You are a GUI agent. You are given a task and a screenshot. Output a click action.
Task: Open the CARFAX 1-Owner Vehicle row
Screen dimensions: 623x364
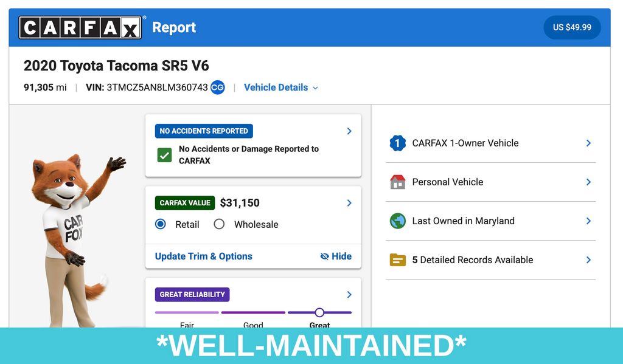490,143
